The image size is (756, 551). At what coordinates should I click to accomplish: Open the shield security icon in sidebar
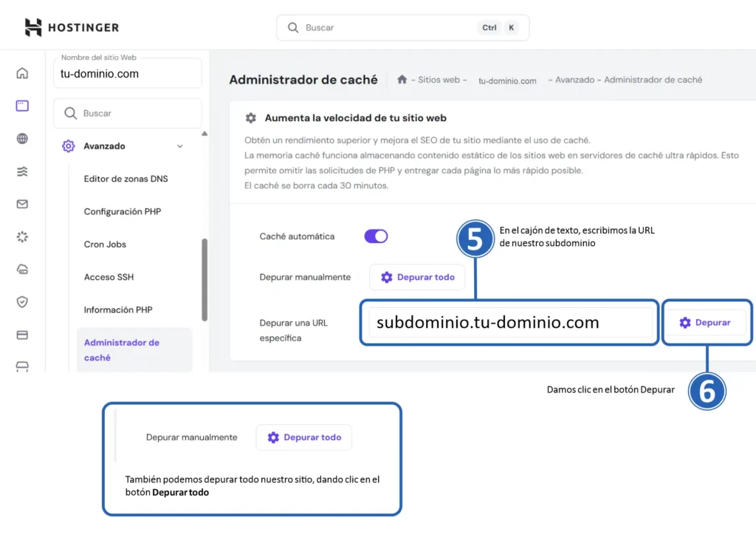[x=22, y=302]
